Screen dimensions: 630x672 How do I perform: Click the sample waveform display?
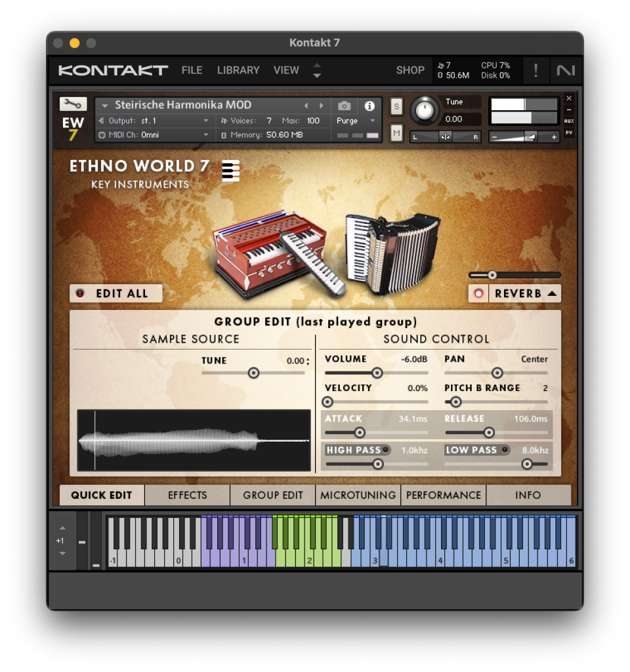[x=194, y=440]
